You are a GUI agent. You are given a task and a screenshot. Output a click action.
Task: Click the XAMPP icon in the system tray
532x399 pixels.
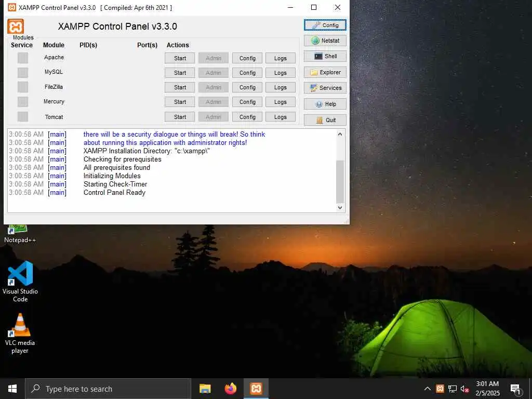(440, 389)
